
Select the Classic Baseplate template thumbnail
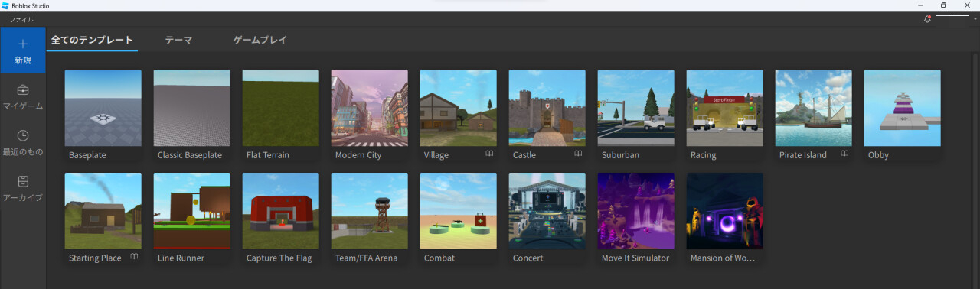(x=192, y=108)
